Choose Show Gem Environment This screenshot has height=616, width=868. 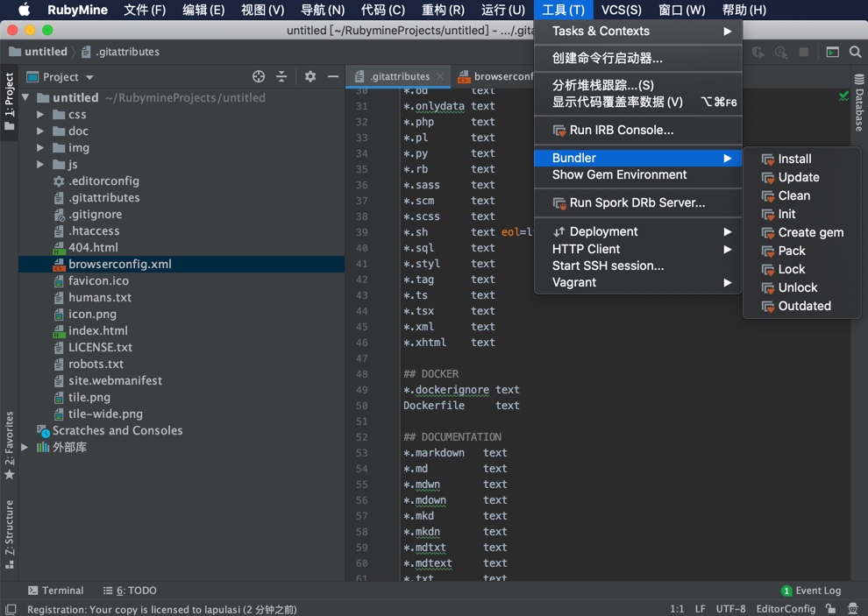point(637,174)
